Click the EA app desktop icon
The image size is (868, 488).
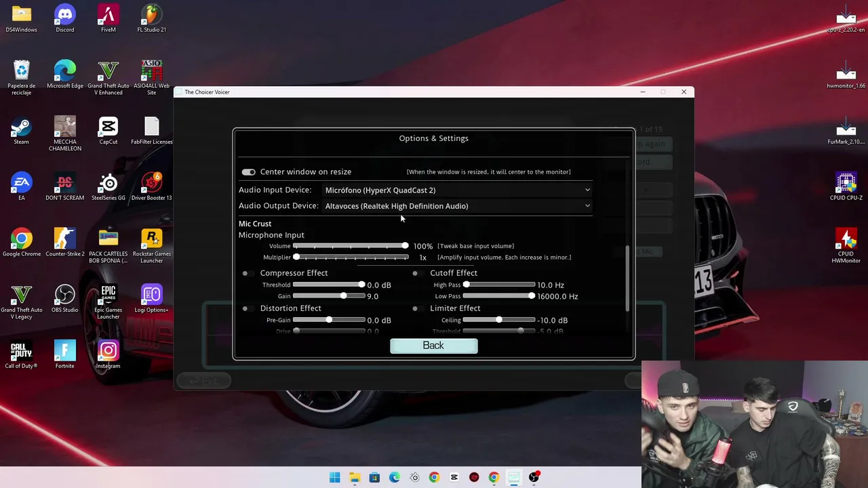(x=22, y=187)
